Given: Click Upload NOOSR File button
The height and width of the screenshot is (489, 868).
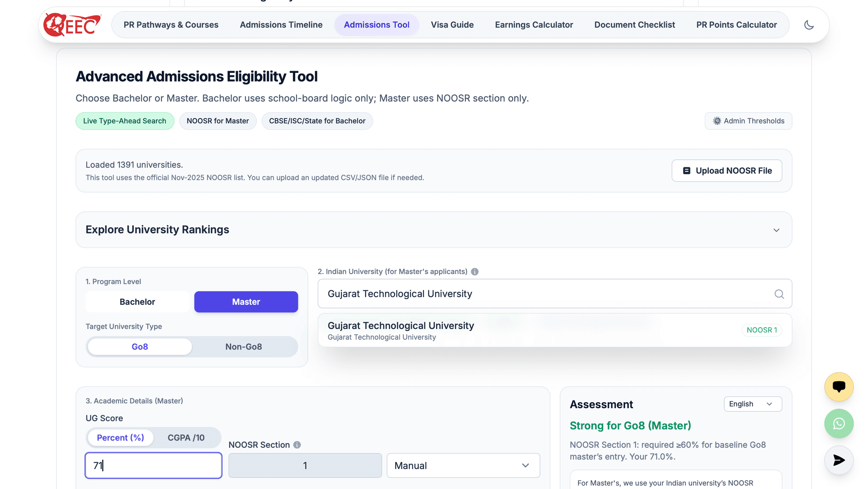Looking at the screenshot, I should pos(726,171).
